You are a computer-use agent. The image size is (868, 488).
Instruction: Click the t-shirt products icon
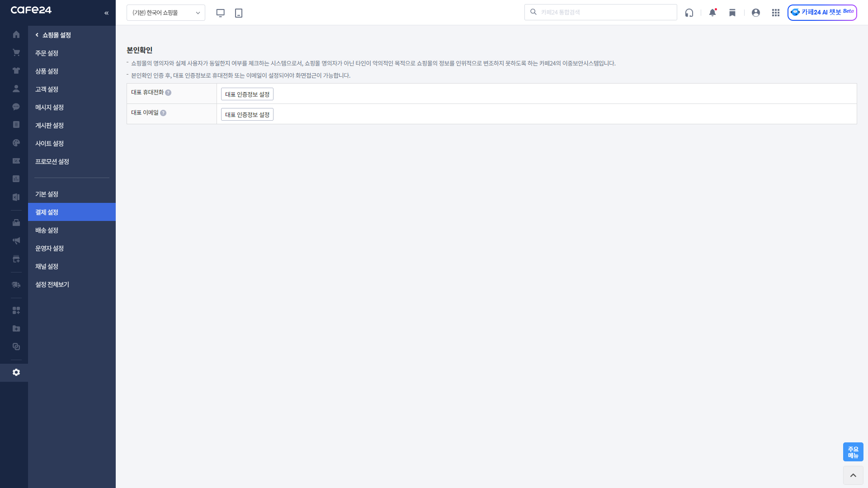click(16, 71)
